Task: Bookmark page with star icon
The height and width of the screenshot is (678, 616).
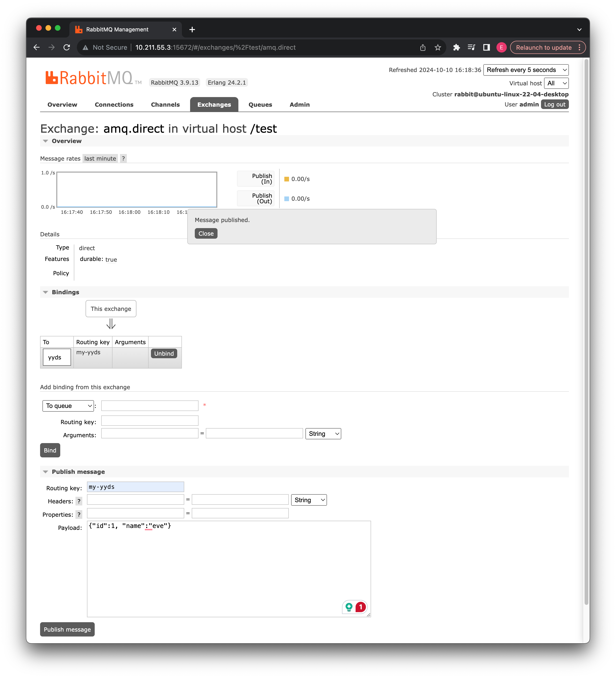Action: click(x=437, y=47)
